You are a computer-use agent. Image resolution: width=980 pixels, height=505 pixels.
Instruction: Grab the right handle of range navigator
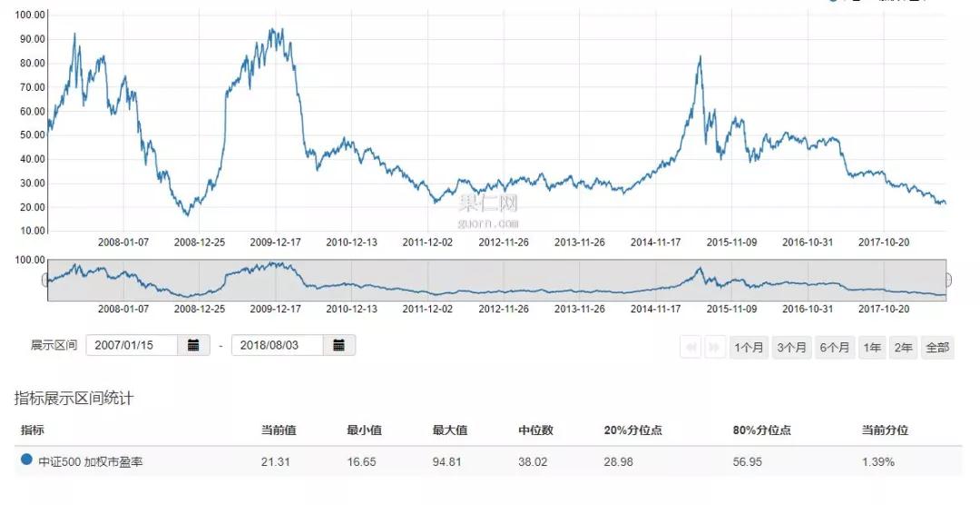[947, 280]
